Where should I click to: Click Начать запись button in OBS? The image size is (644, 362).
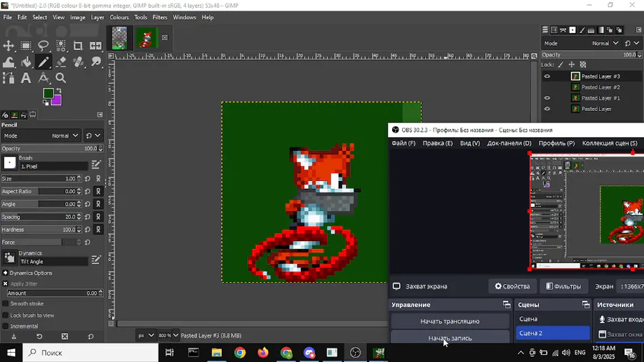[450, 338]
